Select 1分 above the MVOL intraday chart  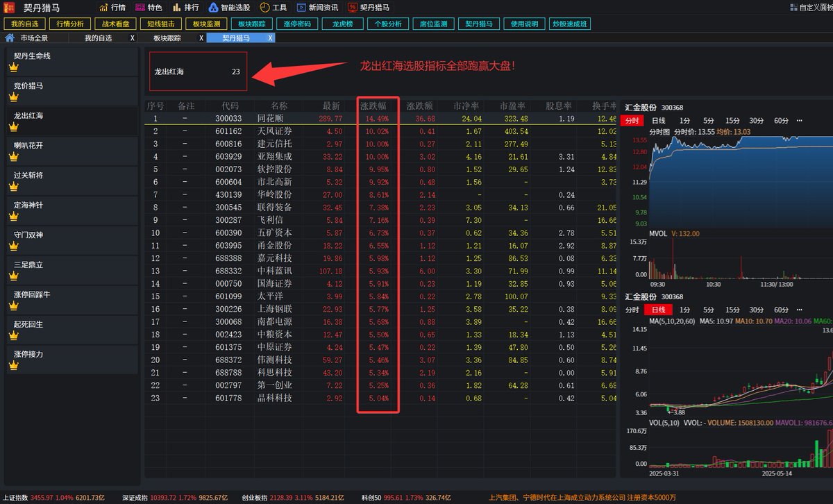point(684,121)
